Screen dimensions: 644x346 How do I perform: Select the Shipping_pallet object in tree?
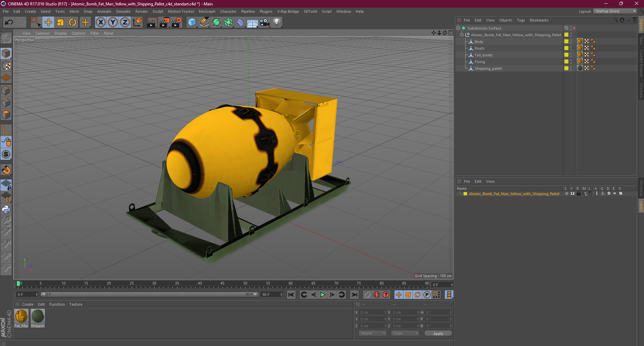[x=488, y=69]
